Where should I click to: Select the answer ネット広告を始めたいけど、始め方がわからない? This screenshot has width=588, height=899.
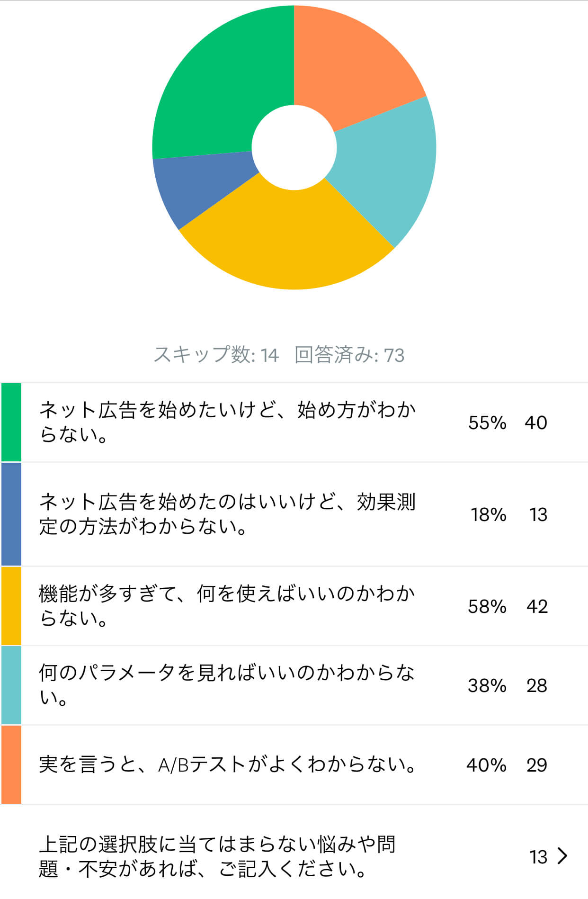tap(294, 422)
